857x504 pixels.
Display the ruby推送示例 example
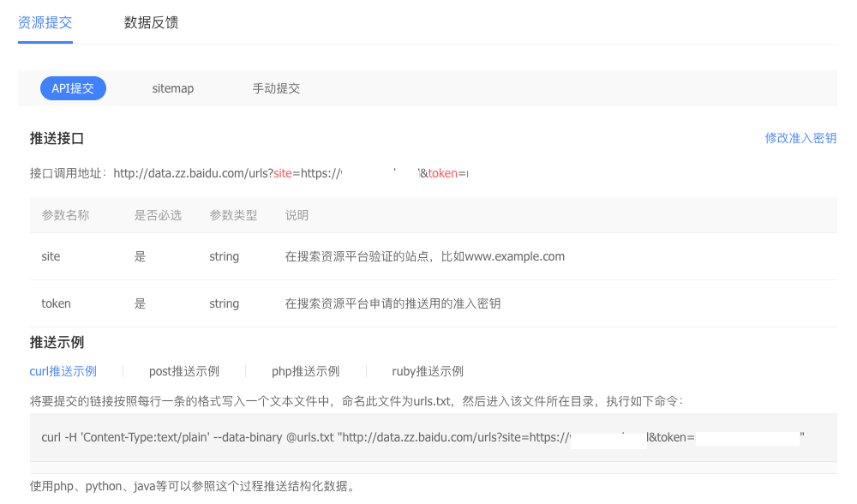[428, 371]
